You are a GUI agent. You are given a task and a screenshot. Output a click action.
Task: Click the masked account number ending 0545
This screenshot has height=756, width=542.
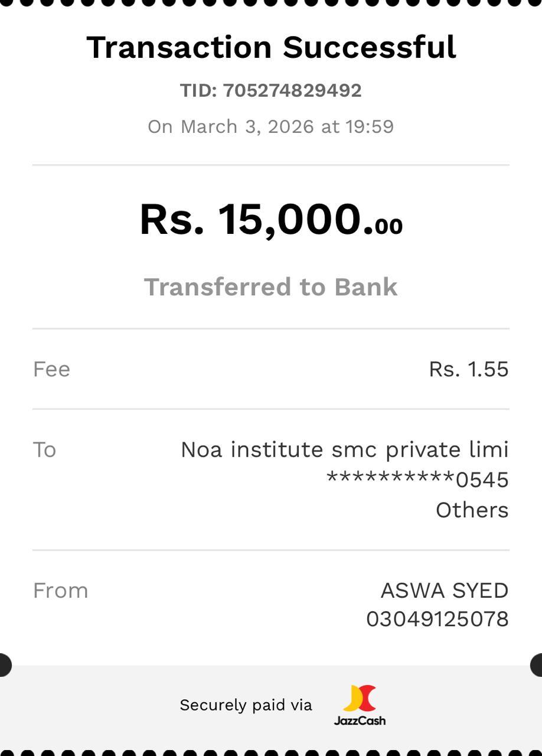click(417, 480)
